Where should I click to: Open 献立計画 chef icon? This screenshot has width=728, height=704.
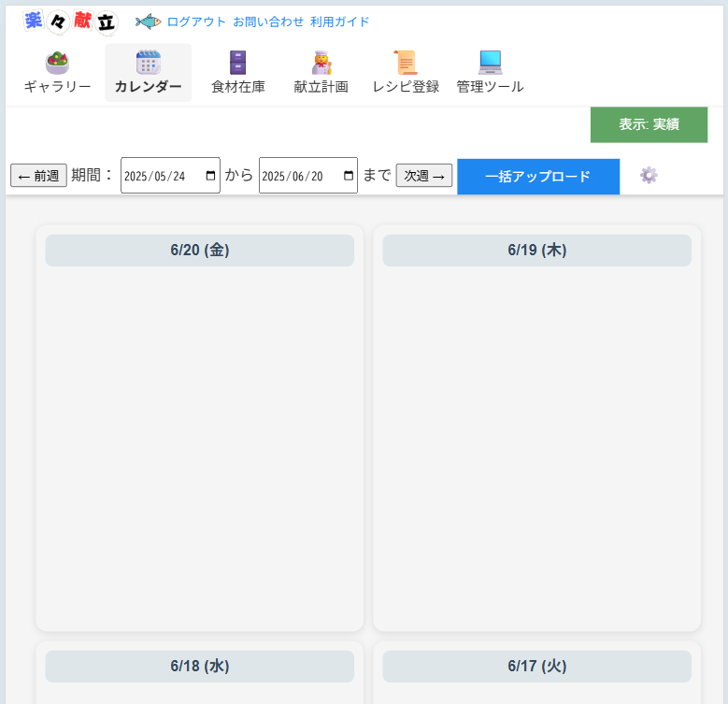point(321,63)
